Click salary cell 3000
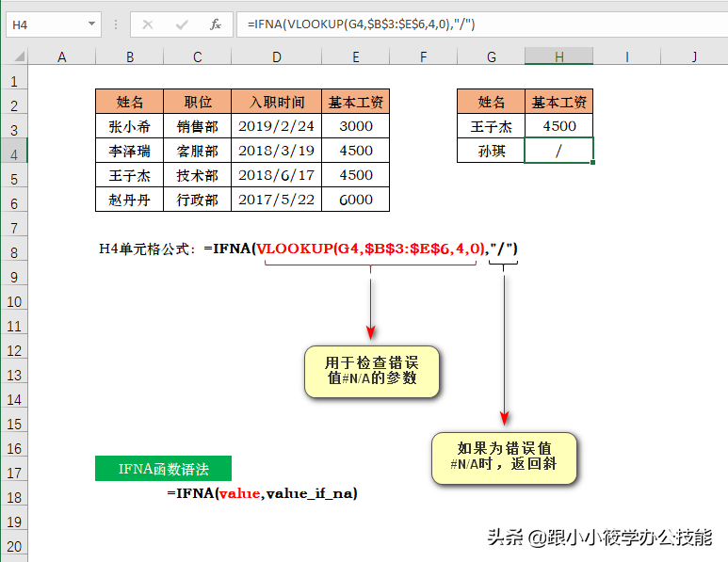The image size is (728, 562). tap(356, 126)
